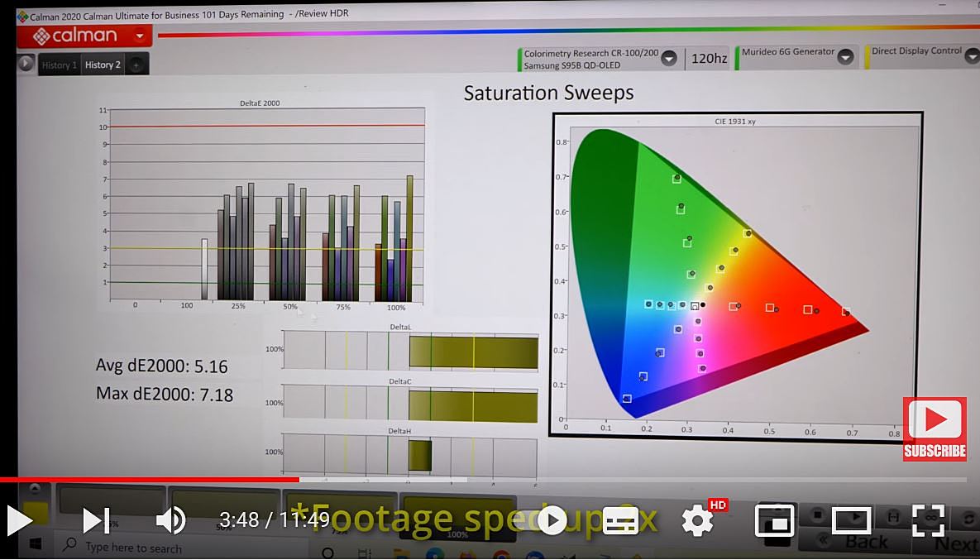The height and width of the screenshot is (560, 980).
Task: Mute the video volume
Action: (x=170, y=520)
